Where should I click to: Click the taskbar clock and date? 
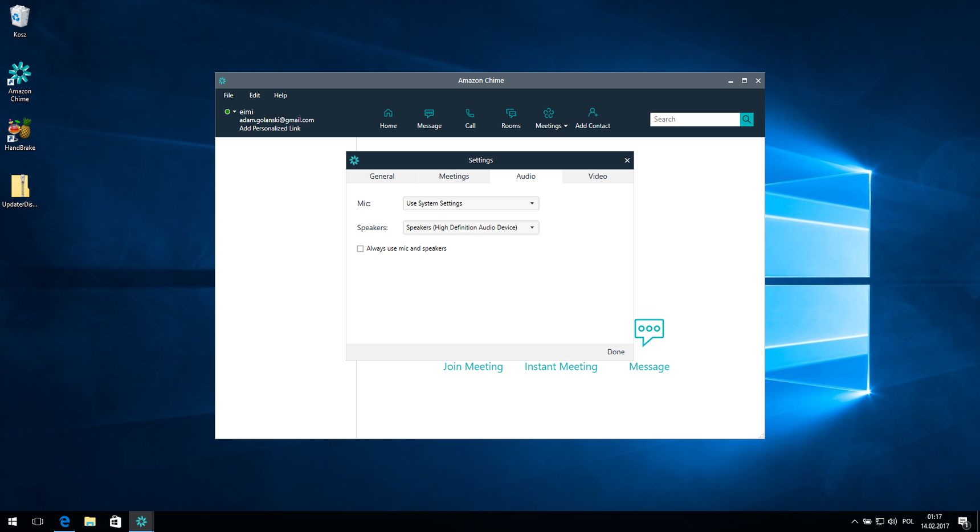click(934, 521)
